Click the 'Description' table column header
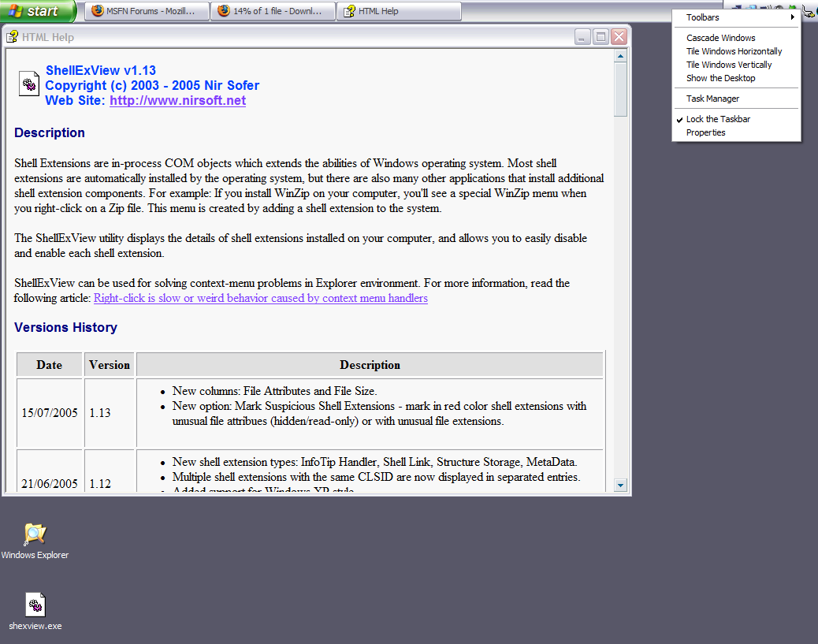818x644 pixels. tap(370, 365)
